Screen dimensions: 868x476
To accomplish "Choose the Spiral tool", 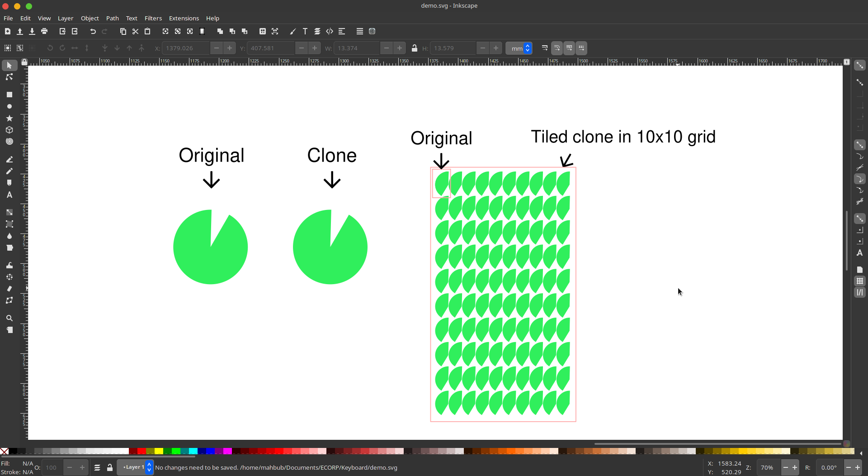I will click(x=9, y=142).
